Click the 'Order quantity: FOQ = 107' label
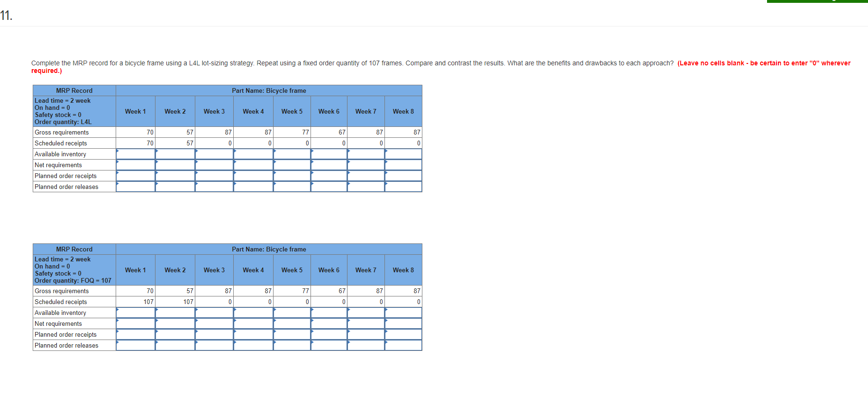Viewport: 868px width, 403px height. click(73, 280)
